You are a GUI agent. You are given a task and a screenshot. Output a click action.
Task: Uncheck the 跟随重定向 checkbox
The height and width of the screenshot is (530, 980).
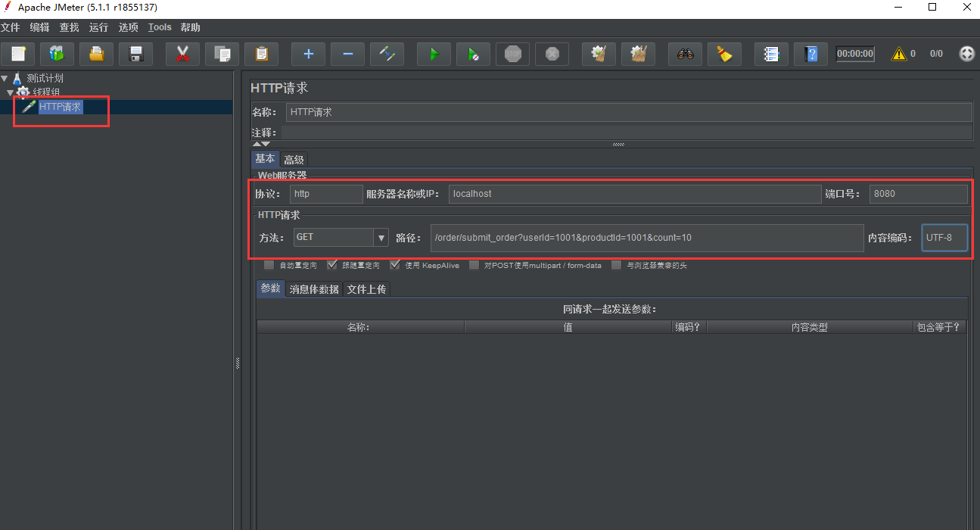click(x=332, y=265)
